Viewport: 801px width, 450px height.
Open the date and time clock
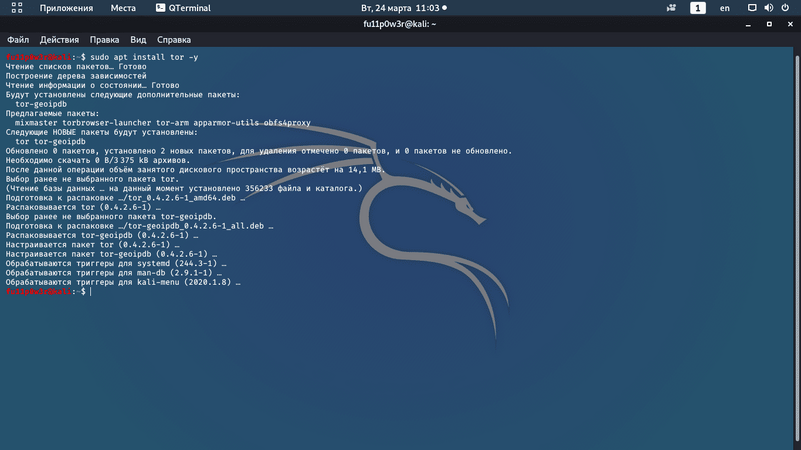(404, 8)
